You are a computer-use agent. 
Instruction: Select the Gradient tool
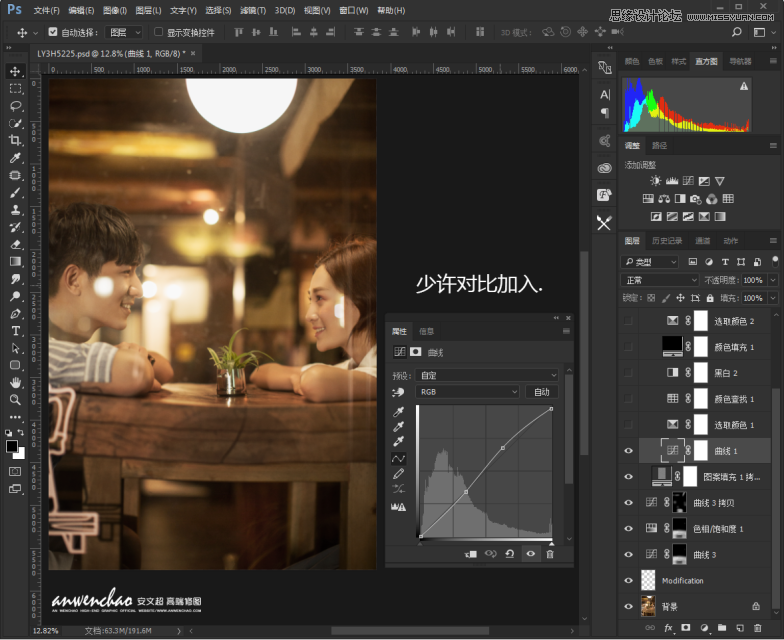coord(15,262)
